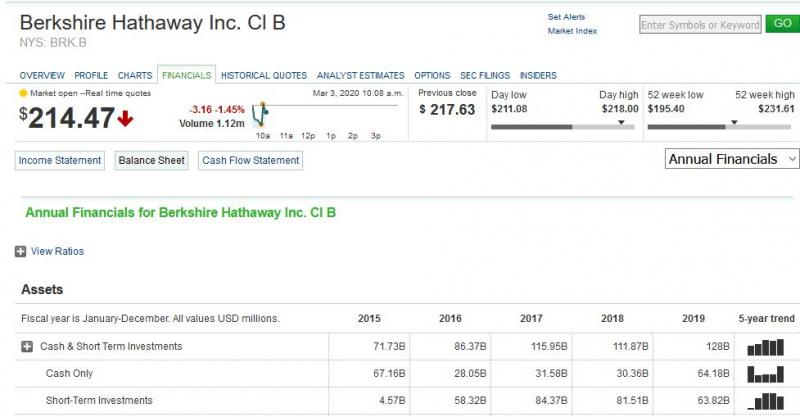Expand Cash & Short Term Investments row
The image size is (800, 417).
pos(27,347)
